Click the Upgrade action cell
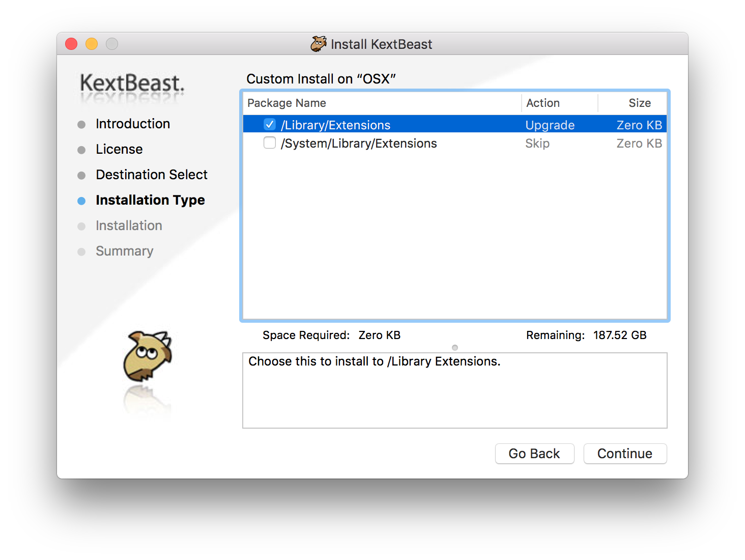Screen dimensions: 745x560 (550, 125)
